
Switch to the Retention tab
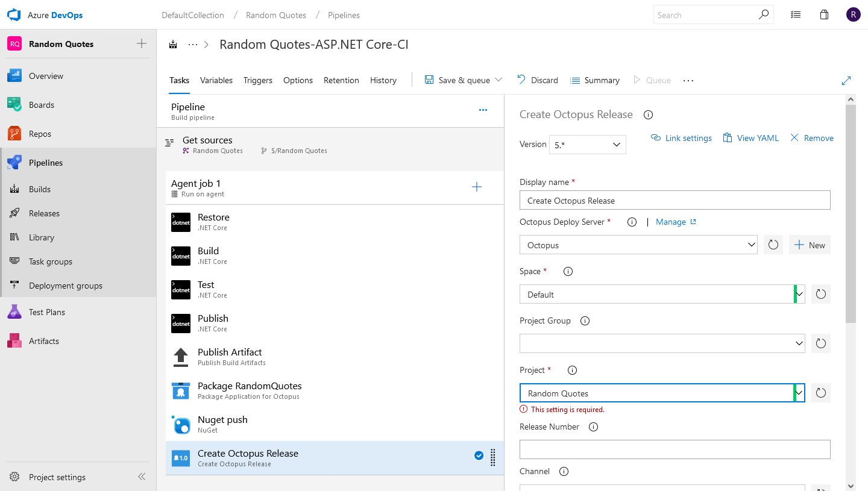tap(341, 80)
